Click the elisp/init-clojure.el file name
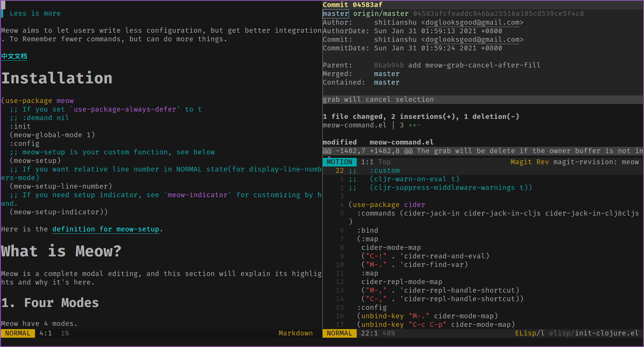The width and height of the screenshot is (644, 347). (x=594, y=333)
